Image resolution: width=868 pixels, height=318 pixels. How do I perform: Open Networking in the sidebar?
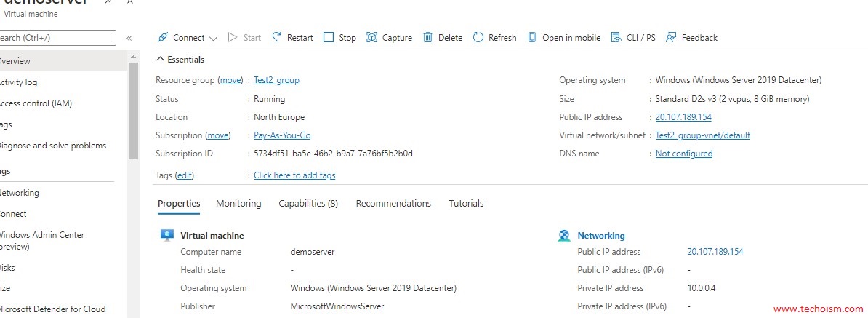(x=20, y=193)
